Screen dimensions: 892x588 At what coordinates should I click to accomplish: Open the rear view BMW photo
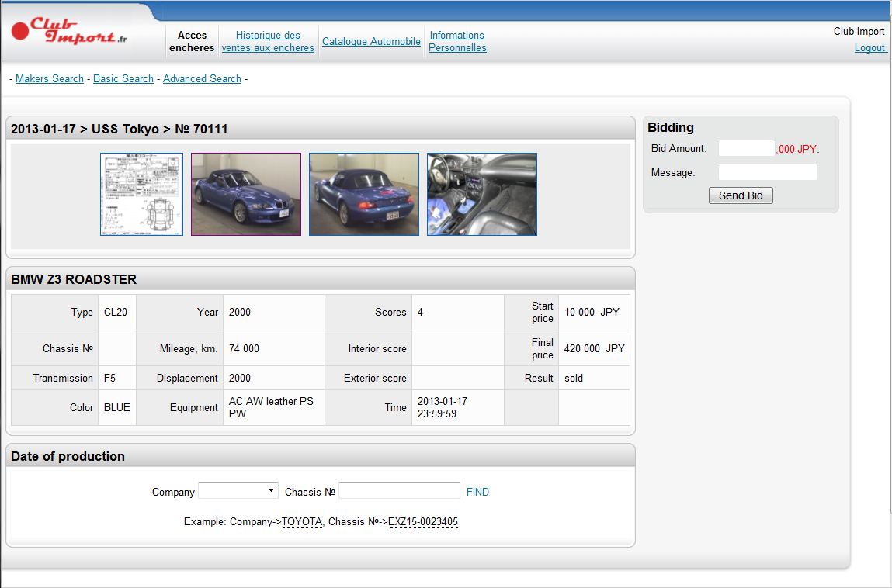[x=364, y=194]
